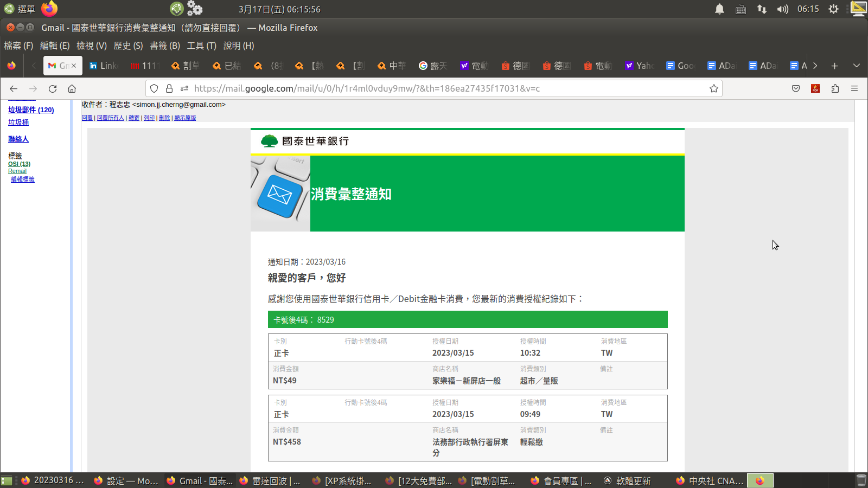
Task: Switch to the Yahoo tab
Action: (x=640, y=66)
